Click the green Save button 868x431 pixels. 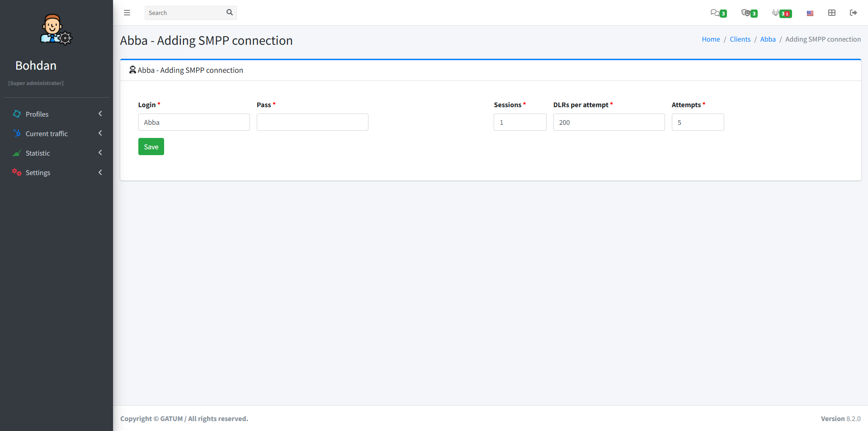pos(151,147)
